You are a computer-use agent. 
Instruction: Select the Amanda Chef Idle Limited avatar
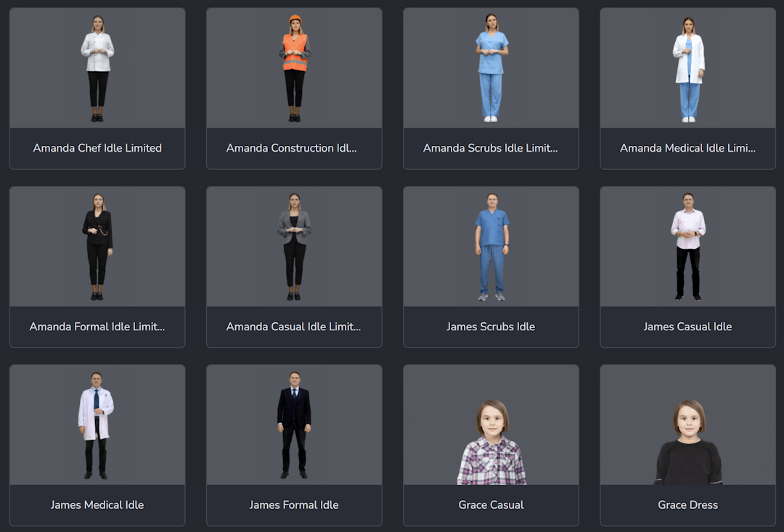[97, 65]
